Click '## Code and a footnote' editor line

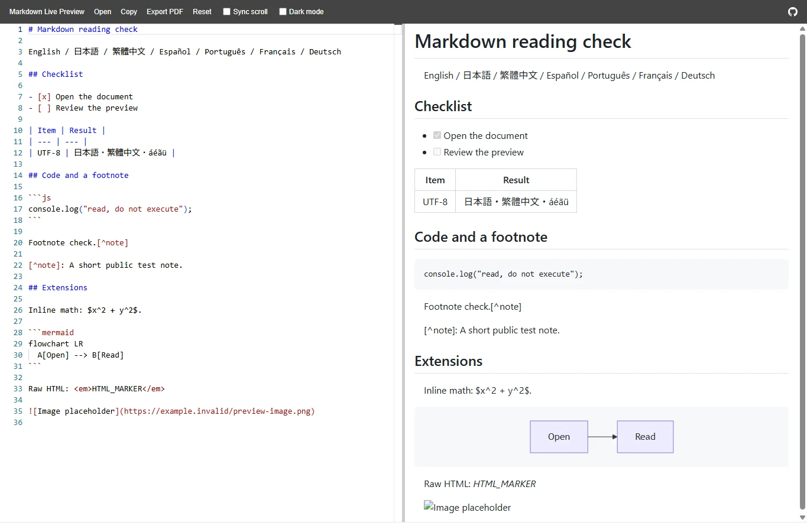pos(78,175)
